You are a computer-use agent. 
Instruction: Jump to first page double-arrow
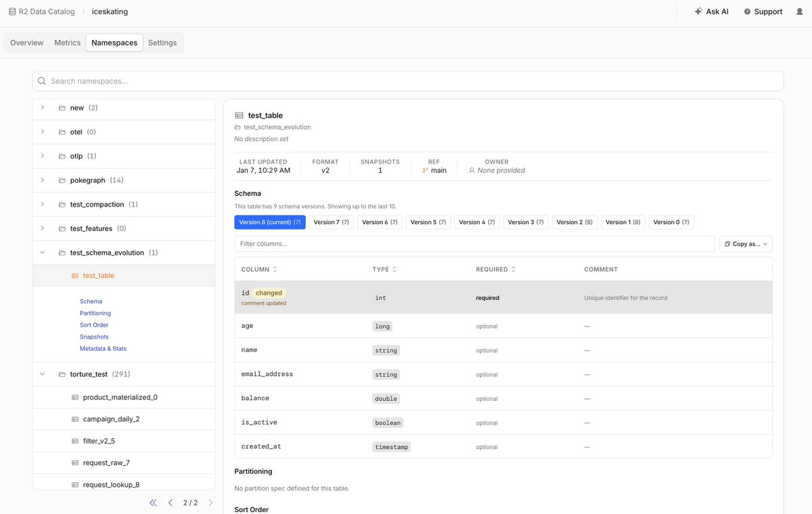point(153,502)
